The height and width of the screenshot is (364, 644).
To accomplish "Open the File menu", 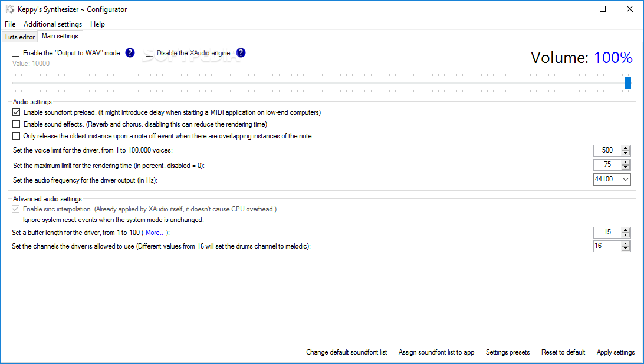I will pyautogui.click(x=10, y=24).
